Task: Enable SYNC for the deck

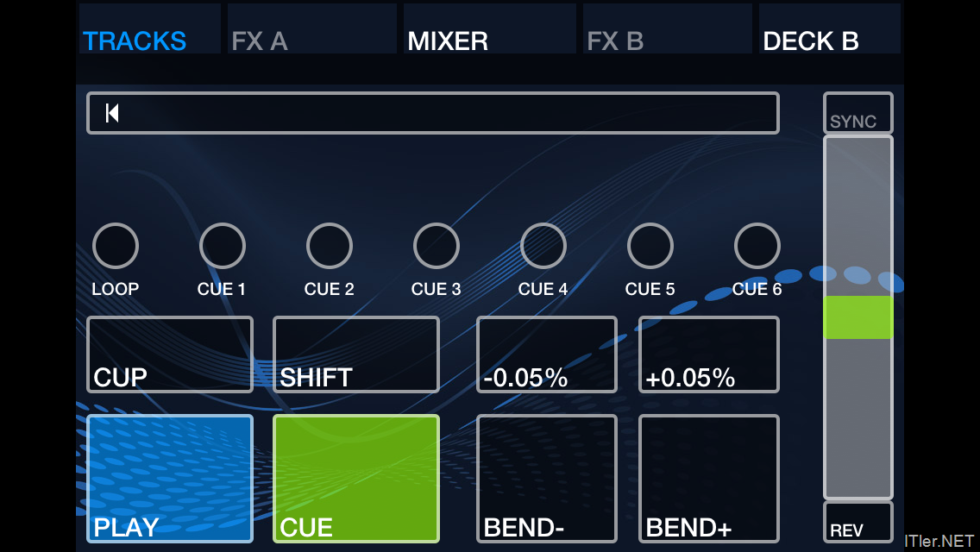Action: click(x=858, y=113)
